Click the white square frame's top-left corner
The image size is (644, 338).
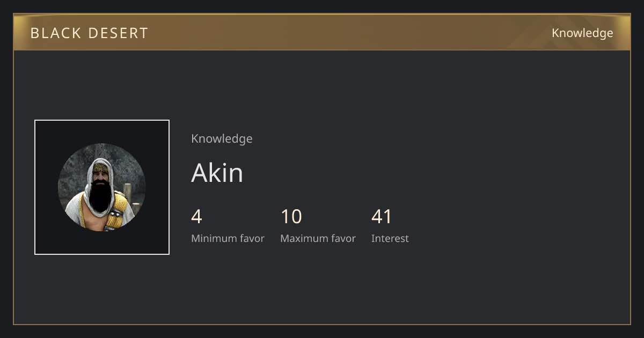pos(35,120)
